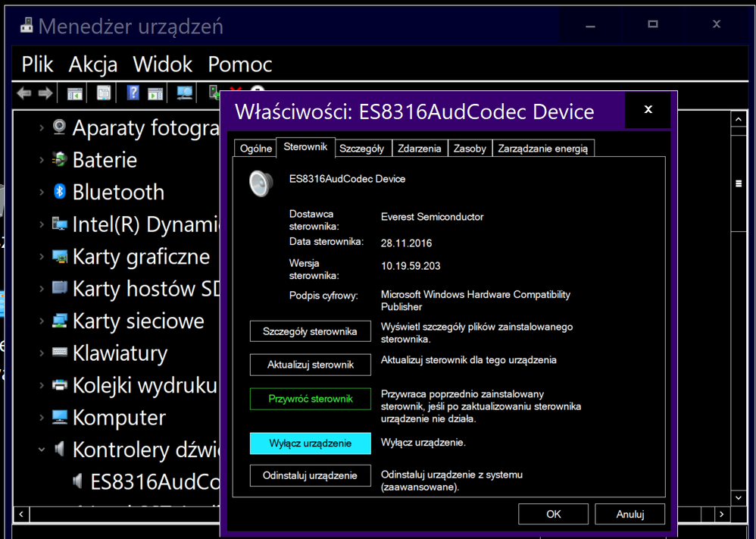Expand the Bluetooth node
Image resolution: width=756 pixels, height=539 pixels.
(42, 192)
